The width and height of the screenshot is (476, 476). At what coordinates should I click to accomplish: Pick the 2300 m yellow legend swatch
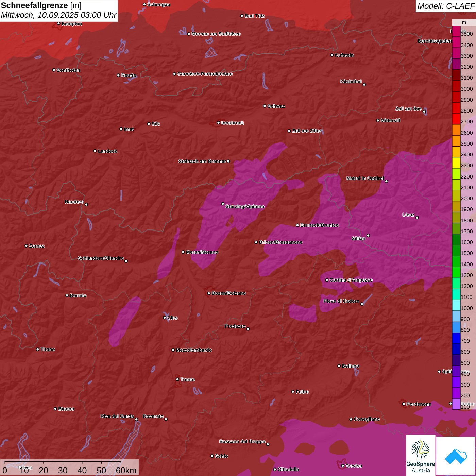(456, 163)
